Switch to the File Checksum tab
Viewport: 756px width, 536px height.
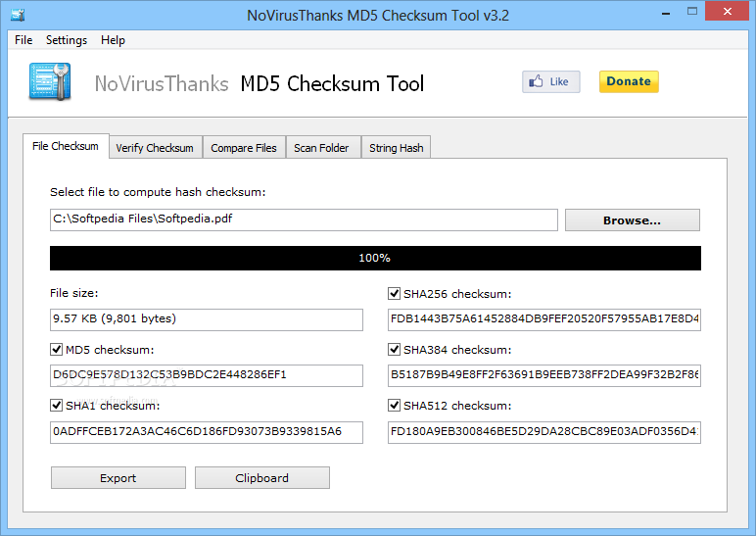pos(66,146)
